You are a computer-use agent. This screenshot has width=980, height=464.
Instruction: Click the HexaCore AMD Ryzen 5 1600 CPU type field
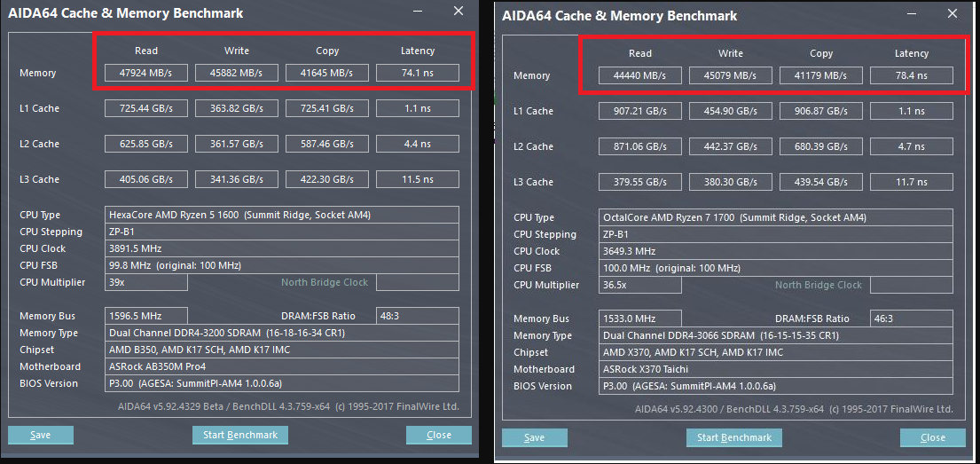click(282, 215)
